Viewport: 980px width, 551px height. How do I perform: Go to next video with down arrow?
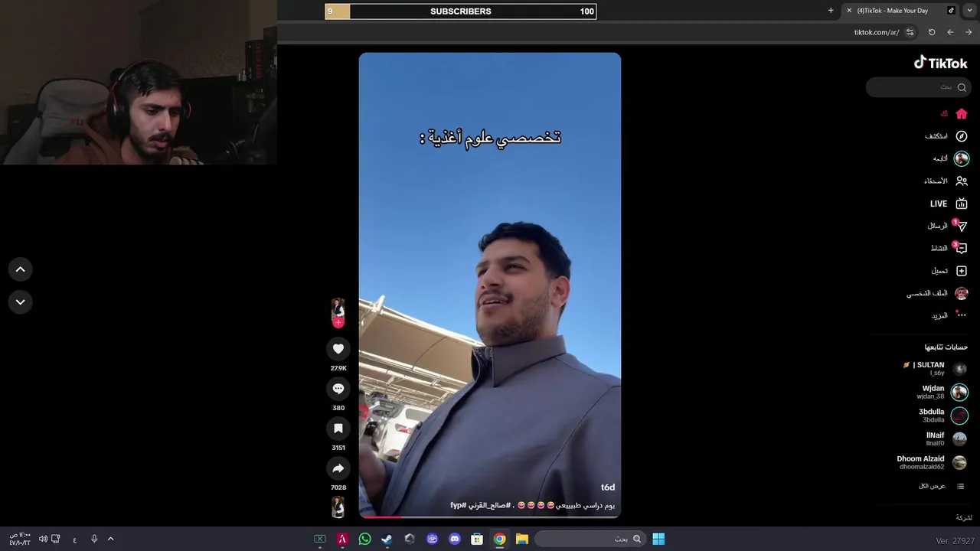[21, 302]
